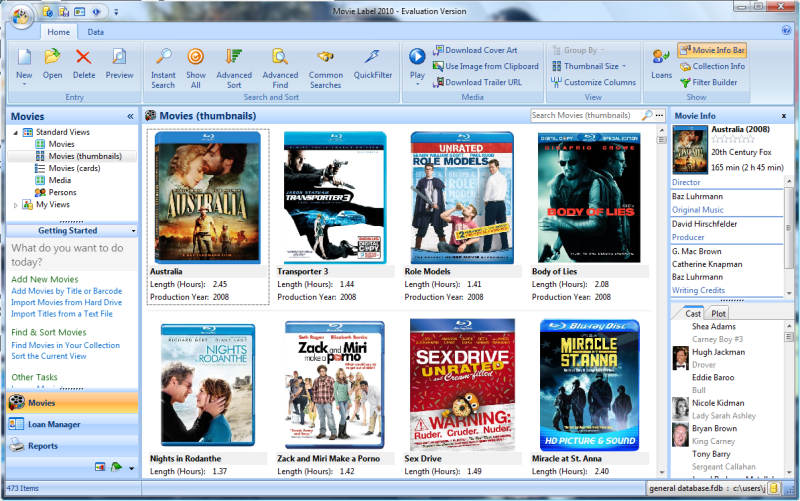Click in the Search Movies field
Image resolution: width=800 pixels, height=501 pixels.
click(x=585, y=115)
